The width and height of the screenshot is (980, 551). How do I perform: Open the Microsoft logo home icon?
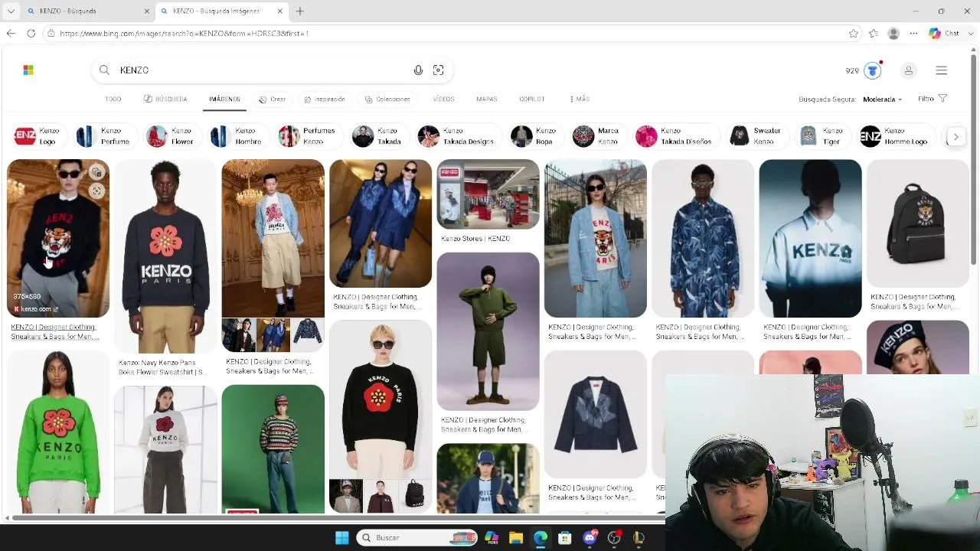pyautogui.click(x=28, y=70)
